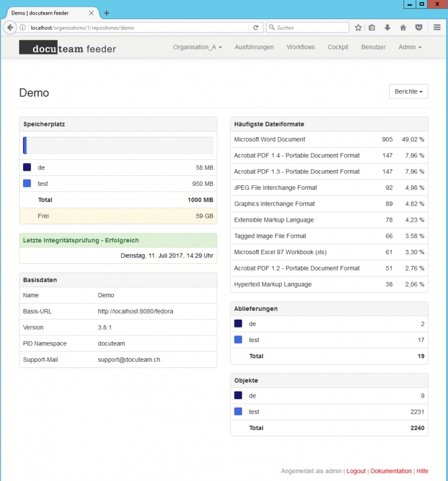
Task: Click the 'Demo' page heading
Action: pos(34,92)
